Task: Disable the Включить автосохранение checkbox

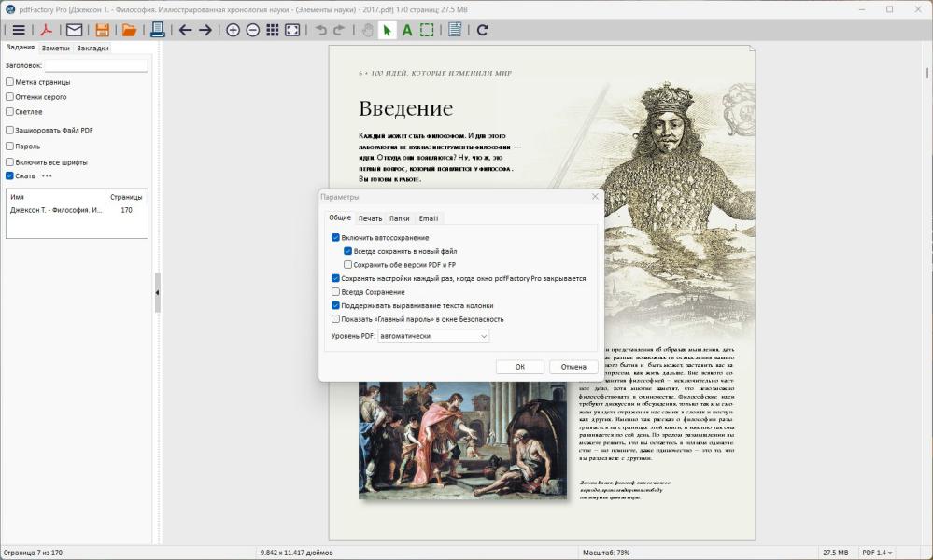Action: tap(336, 238)
